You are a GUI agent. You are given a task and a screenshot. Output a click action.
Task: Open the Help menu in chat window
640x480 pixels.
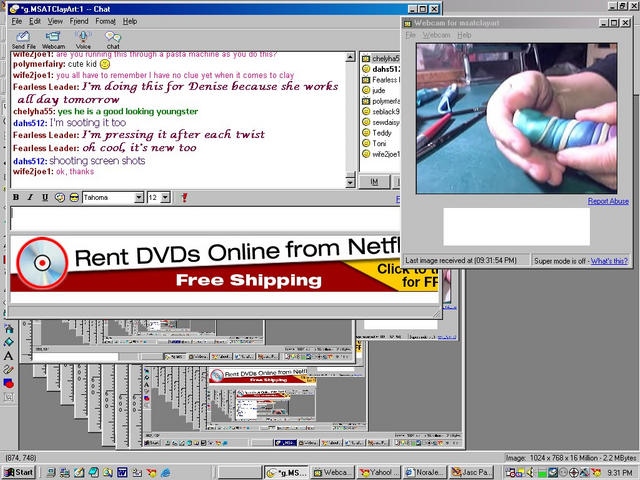(x=130, y=21)
